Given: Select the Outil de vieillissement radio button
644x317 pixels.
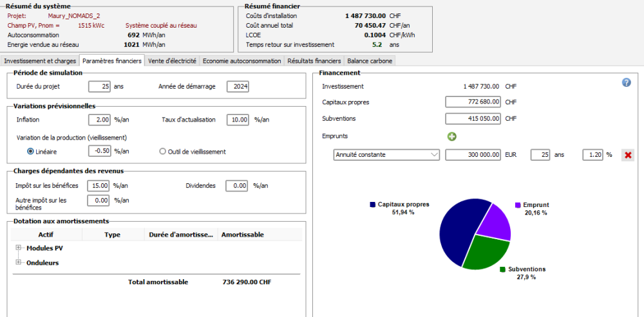Looking at the screenshot, I should 163,152.
